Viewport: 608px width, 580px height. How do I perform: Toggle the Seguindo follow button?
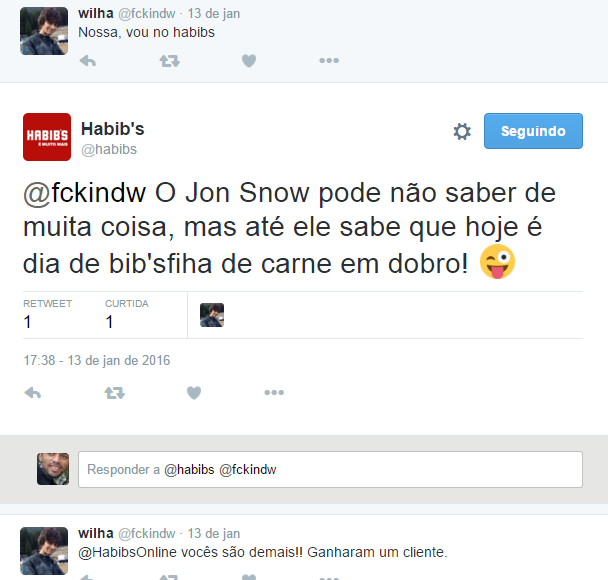[533, 131]
